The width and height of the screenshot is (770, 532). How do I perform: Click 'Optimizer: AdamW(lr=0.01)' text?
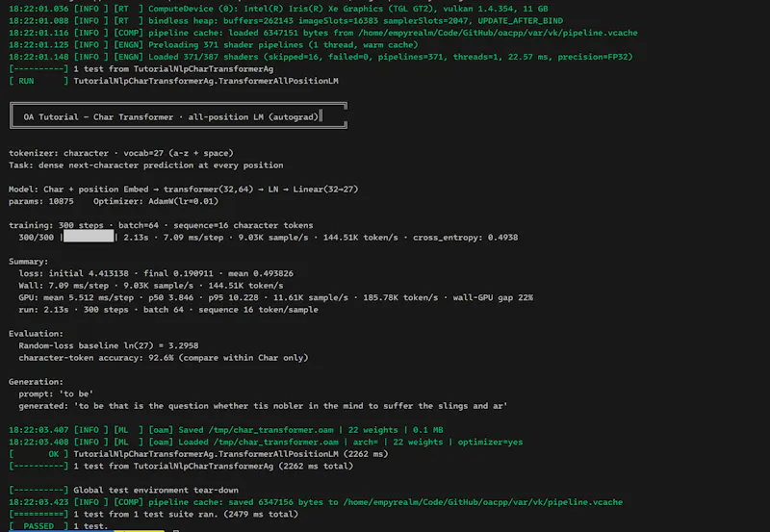(156, 201)
